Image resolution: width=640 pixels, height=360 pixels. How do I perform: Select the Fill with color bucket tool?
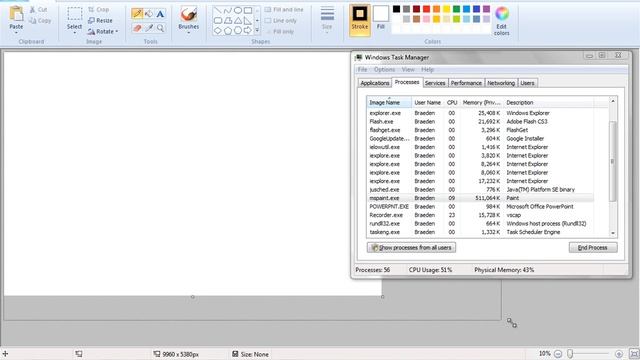149,13
